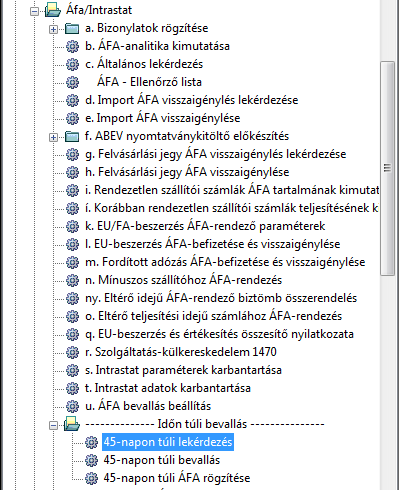Click the vertical scrollbar thumb
The image size is (399, 490).
pyautogui.click(x=387, y=168)
